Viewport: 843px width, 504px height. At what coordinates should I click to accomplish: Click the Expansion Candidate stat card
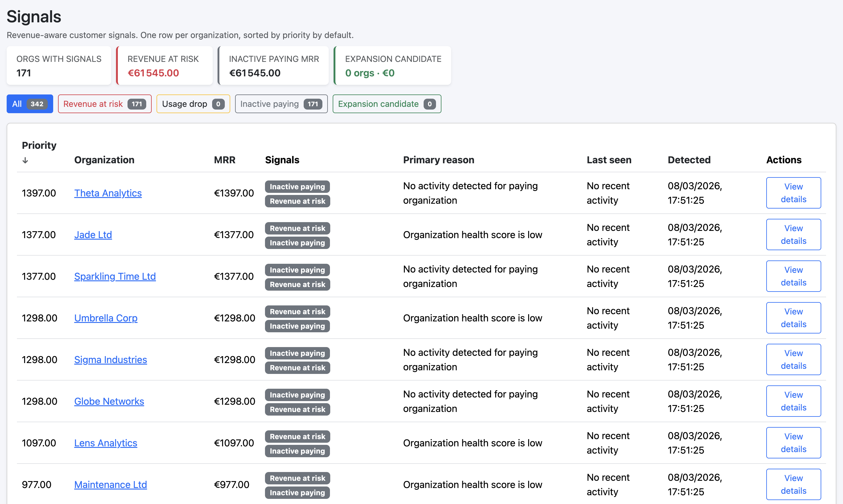click(392, 65)
